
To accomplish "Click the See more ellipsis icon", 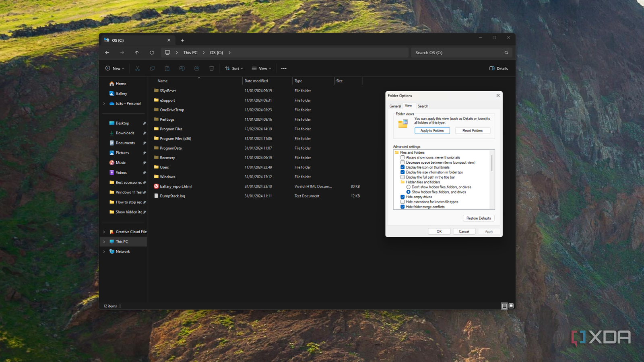I will coord(283,68).
